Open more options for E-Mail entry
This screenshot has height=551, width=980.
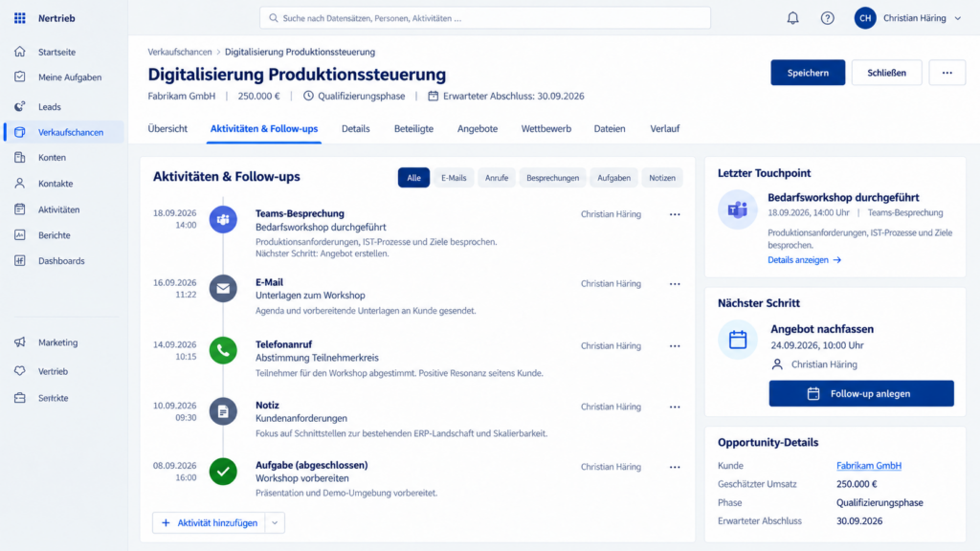(675, 283)
